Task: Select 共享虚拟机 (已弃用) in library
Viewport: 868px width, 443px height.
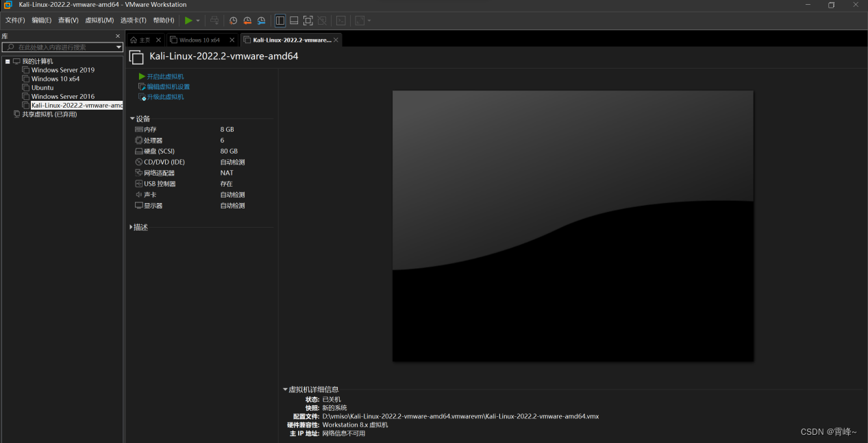Action: tap(49, 115)
